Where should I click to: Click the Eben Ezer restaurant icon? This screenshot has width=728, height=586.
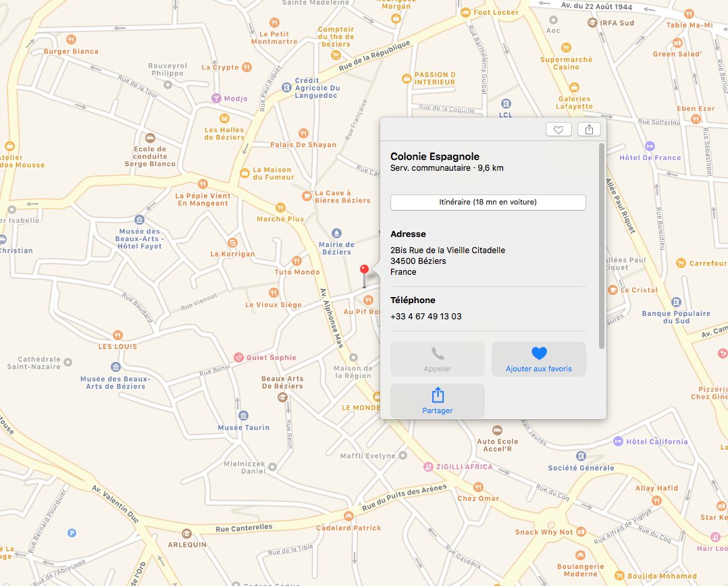(x=696, y=119)
